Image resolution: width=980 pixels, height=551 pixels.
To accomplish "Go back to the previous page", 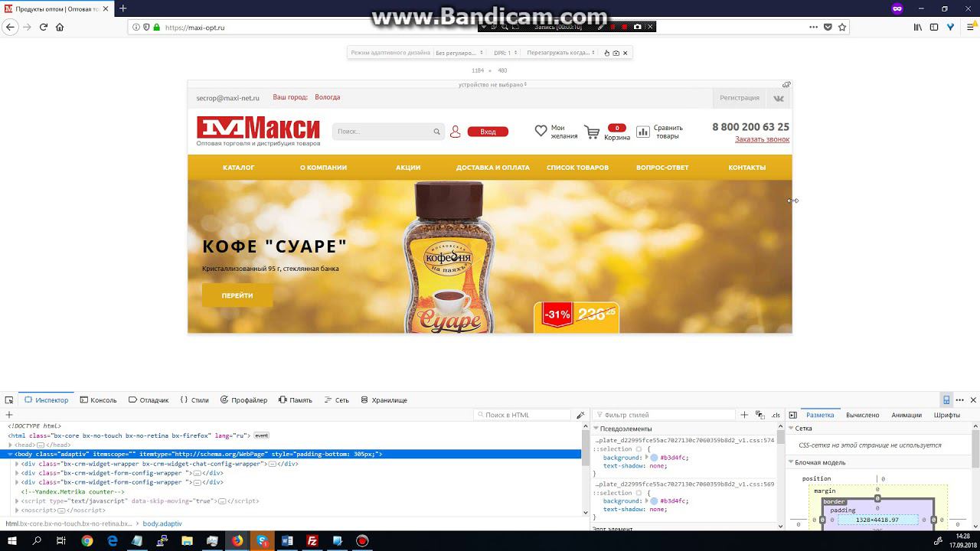I will point(11,27).
